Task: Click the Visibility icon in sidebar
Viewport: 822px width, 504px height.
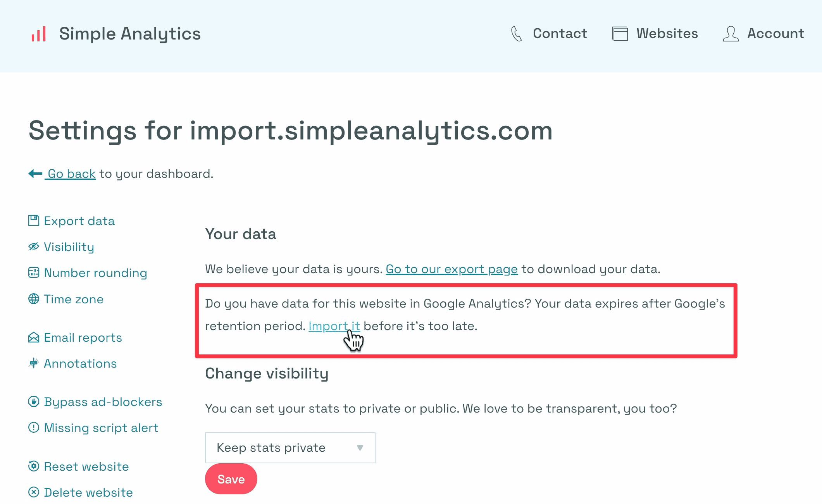Action: point(34,246)
